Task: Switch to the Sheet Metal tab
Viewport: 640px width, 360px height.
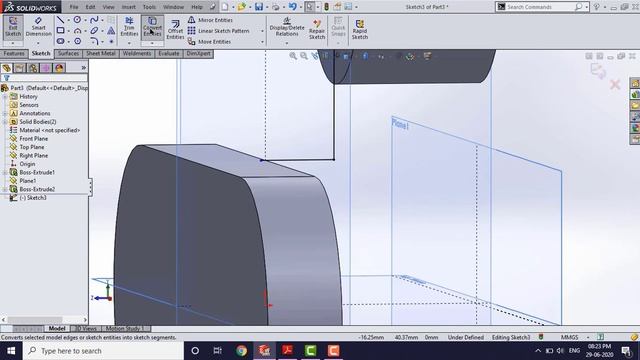Action: tap(100, 53)
